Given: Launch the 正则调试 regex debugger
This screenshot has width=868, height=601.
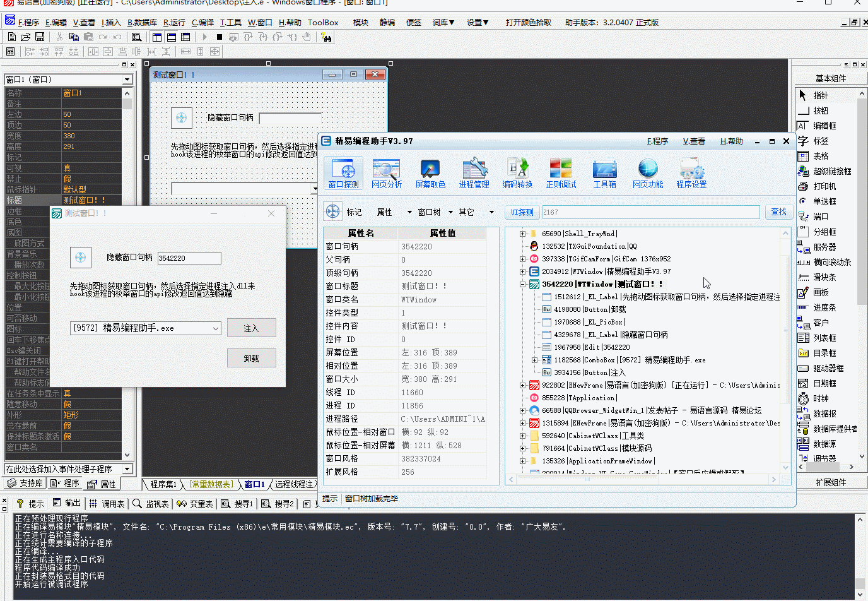Looking at the screenshot, I should pos(561,173).
